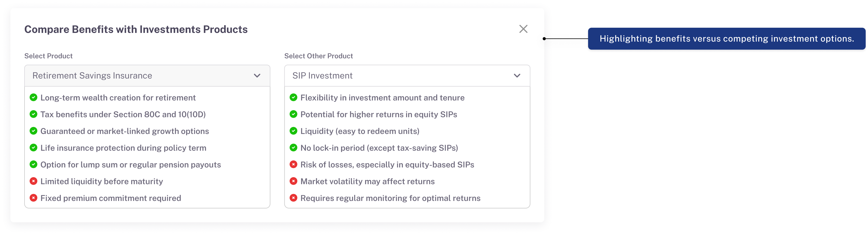
Task: Click red cross beside Fixed premium commitment
Action: click(x=33, y=198)
